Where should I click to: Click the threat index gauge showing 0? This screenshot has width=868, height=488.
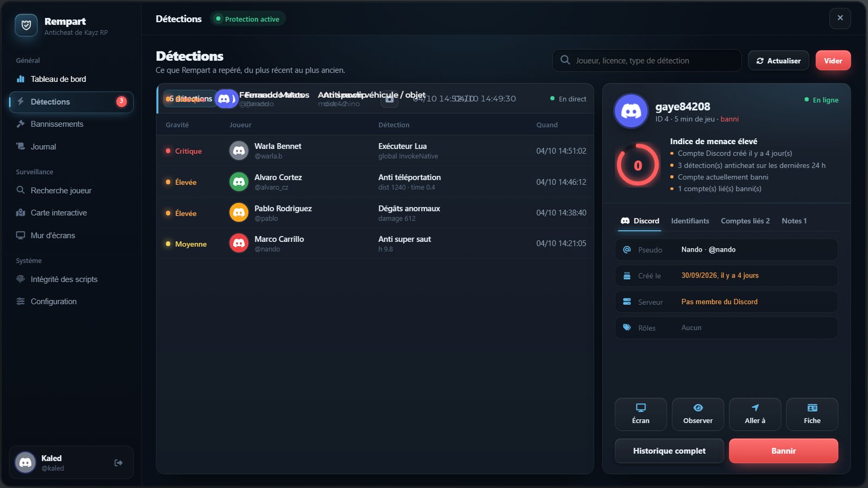pyautogui.click(x=638, y=165)
